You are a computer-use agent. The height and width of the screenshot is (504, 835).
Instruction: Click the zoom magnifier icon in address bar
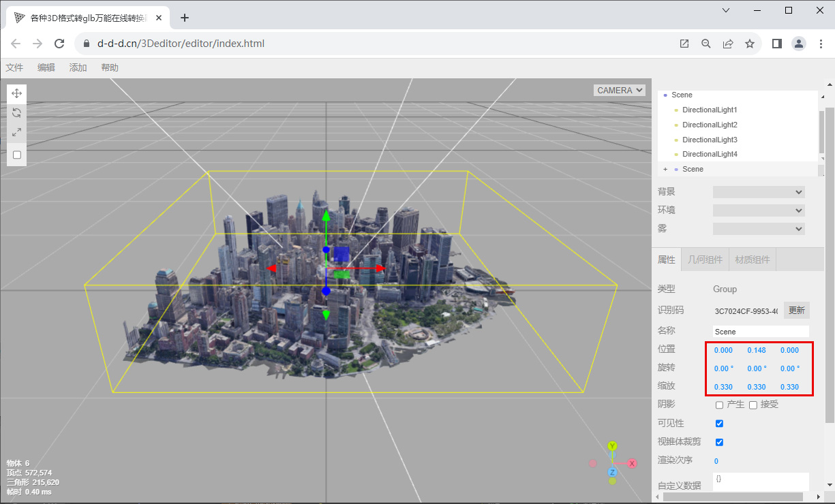706,44
